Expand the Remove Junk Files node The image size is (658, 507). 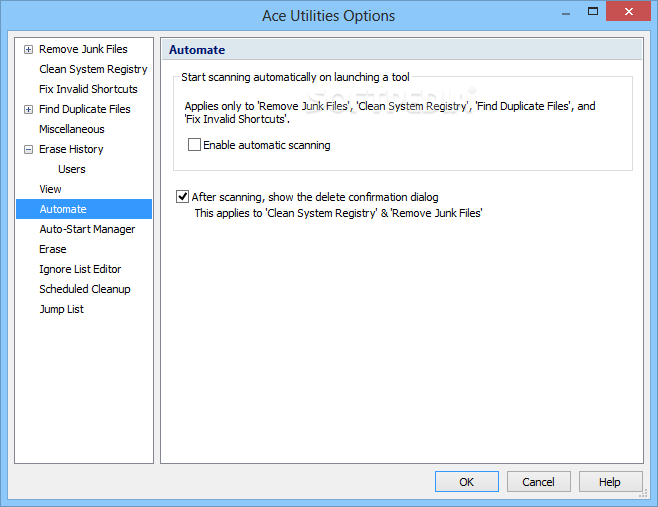(x=28, y=50)
